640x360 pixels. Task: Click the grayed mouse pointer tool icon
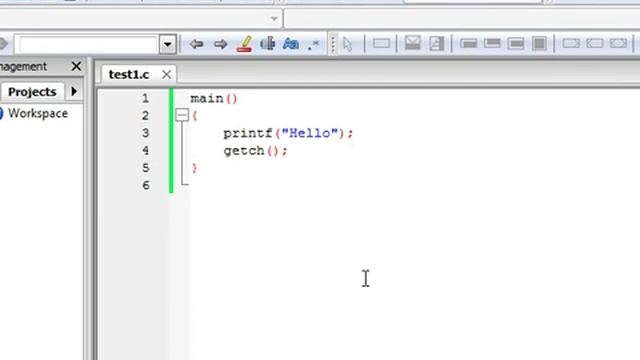[x=347, y=44]
